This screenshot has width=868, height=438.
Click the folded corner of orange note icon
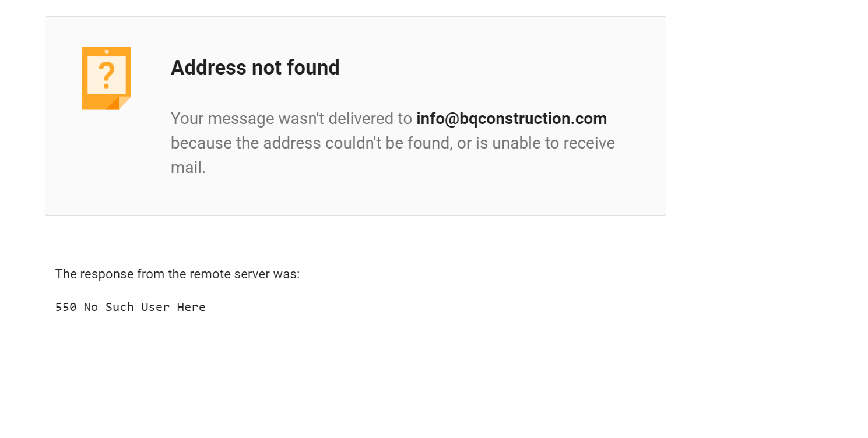coord(124,103)
